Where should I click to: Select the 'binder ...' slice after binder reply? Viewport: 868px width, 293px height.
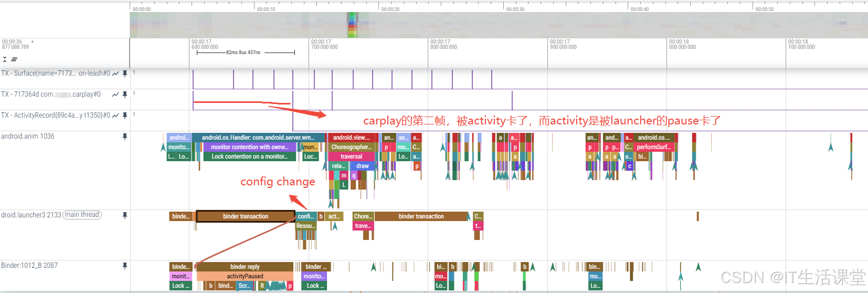pos(316,267)
